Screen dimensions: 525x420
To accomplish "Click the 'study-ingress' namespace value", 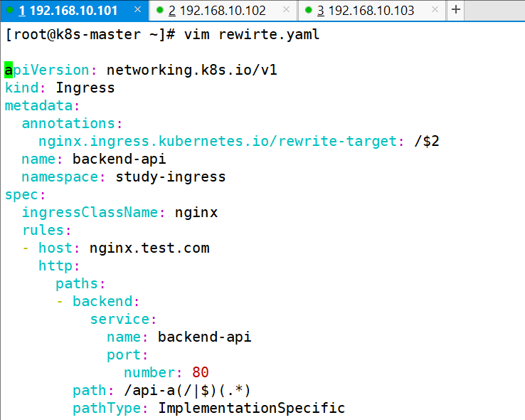I will [171, 177].
